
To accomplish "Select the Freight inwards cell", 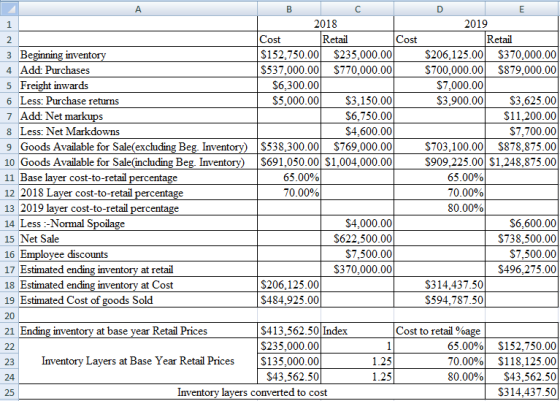I will [x=138, y=85].
